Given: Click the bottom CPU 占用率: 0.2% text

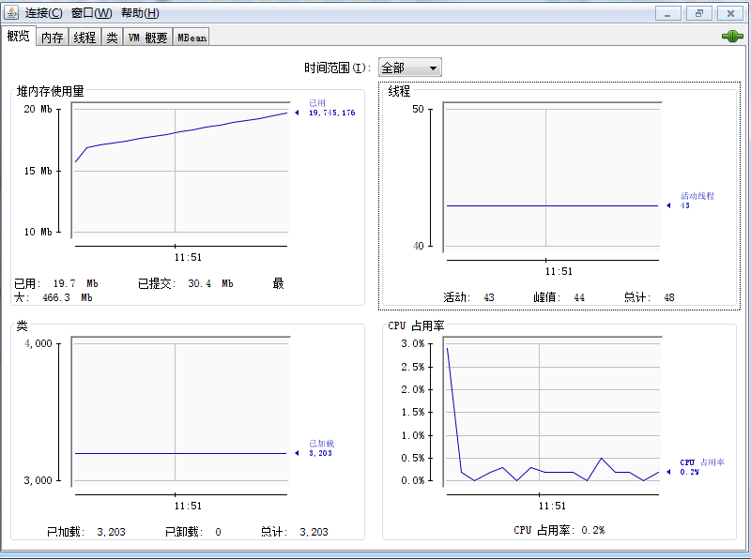Looking at the screenshot, I should [559, 530].
